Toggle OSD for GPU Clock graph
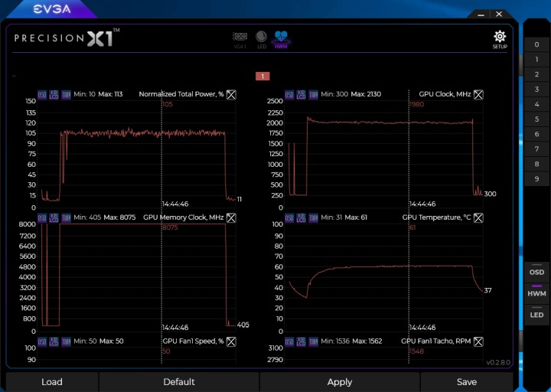The height and width of the screenshot is (392, 551). point(289,95)
